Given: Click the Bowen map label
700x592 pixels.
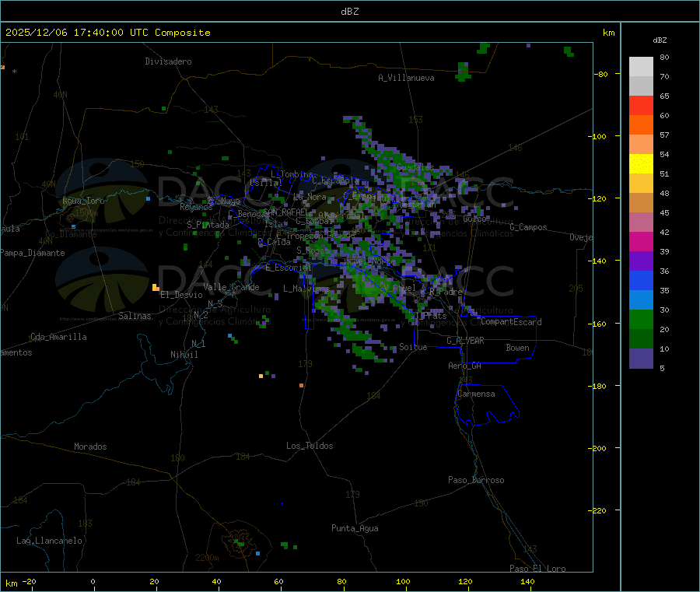Looking at the screenshot, I should pos(517,348).
